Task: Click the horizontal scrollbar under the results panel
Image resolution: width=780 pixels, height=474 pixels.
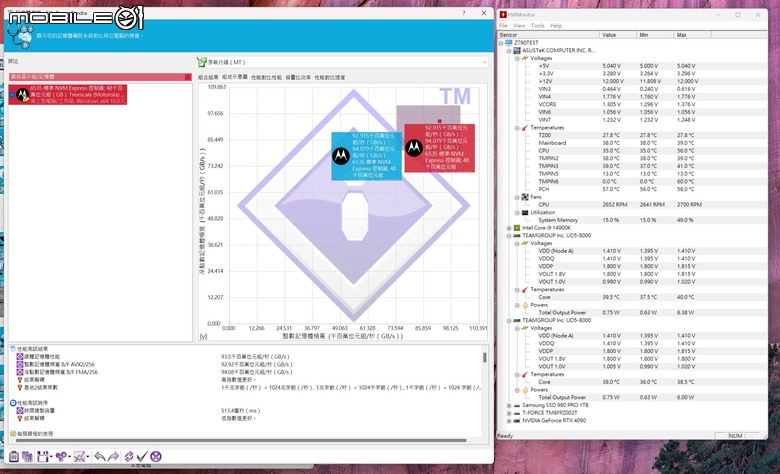Action: click(x=241, y=440)
